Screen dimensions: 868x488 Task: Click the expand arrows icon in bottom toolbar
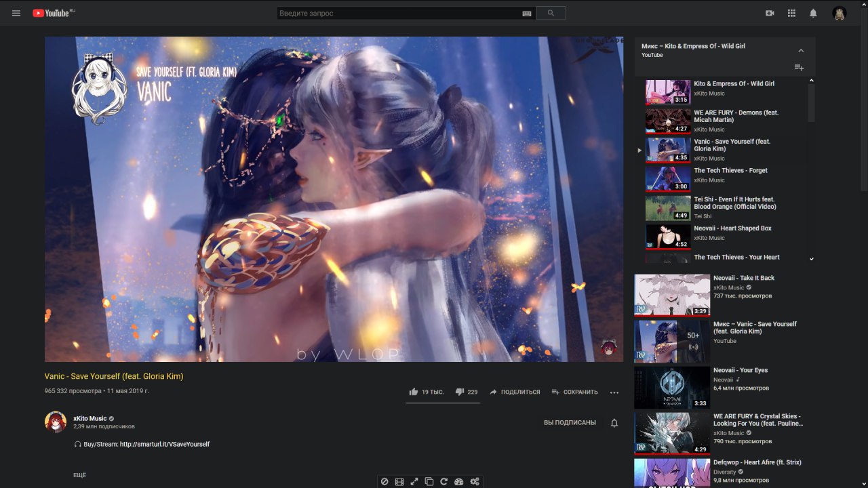[414, 482]
